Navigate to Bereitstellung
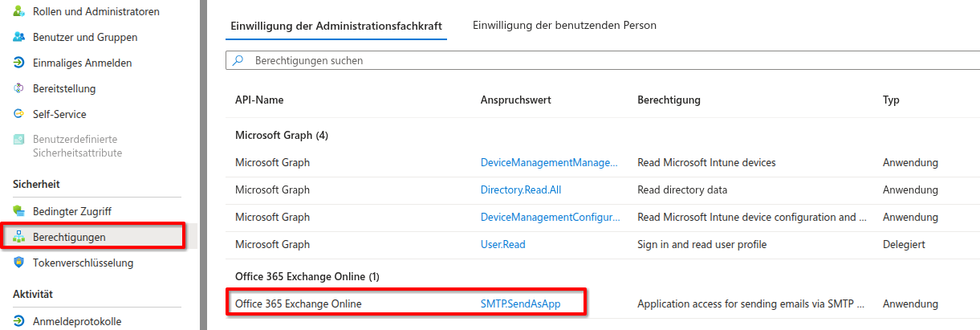Screen dimensions: 980x330 pyautogui.click(x=64, y=89)
